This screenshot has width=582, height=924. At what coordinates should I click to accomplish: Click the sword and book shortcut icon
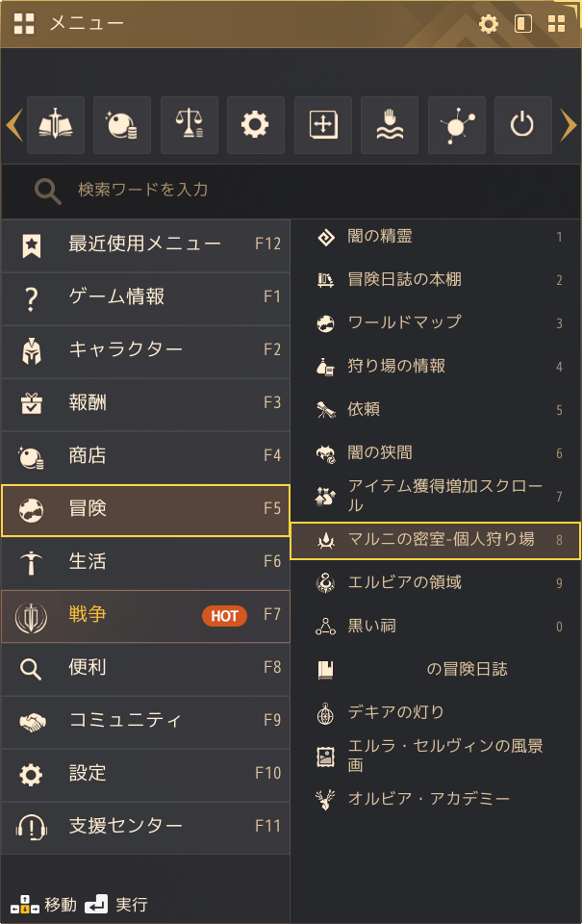coord(56,125)
